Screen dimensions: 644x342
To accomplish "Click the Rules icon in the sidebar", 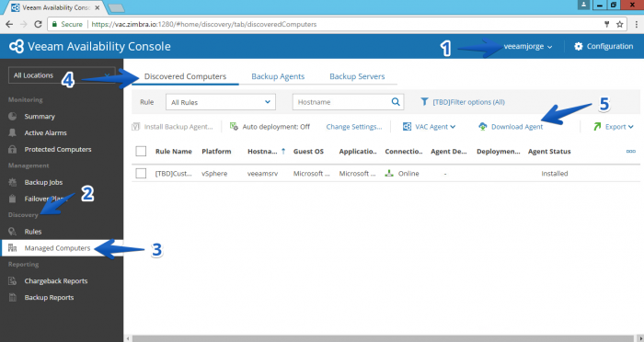I will coord(13,232).
